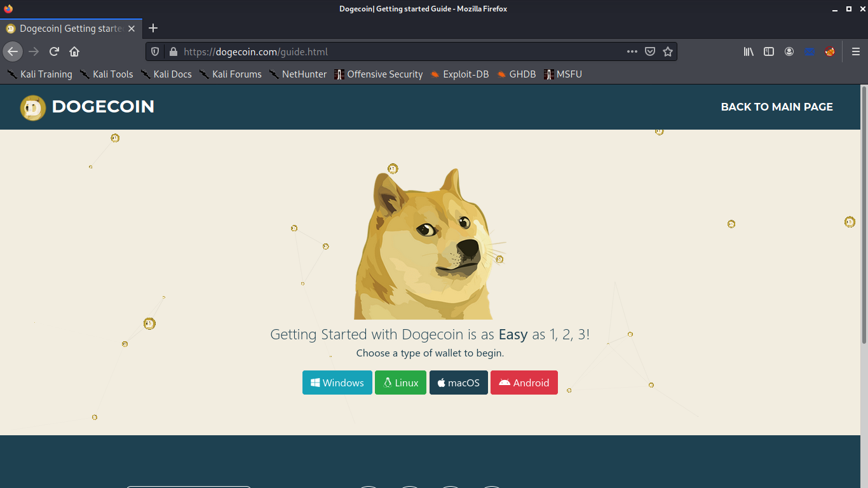This screenshot has width=868, height=488.
Task: Open Kali Forums bookmark
Action: tap(230, 74)
